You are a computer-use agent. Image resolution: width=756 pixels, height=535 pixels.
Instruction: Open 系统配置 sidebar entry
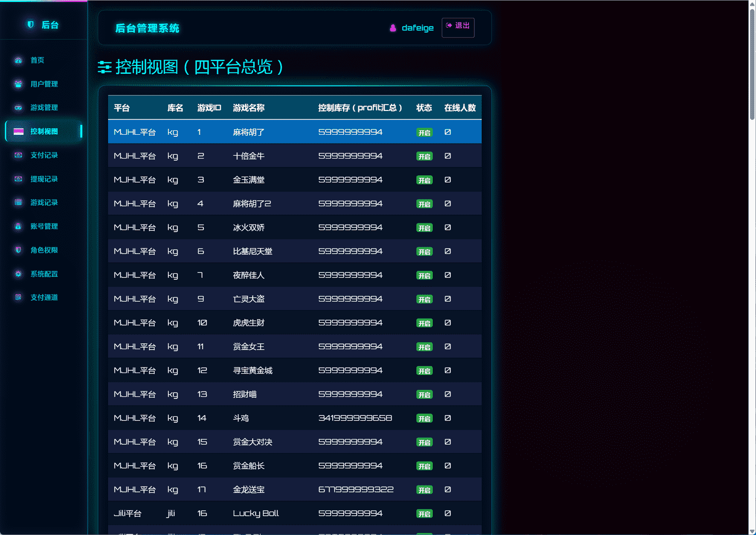[x=44, y=274]
